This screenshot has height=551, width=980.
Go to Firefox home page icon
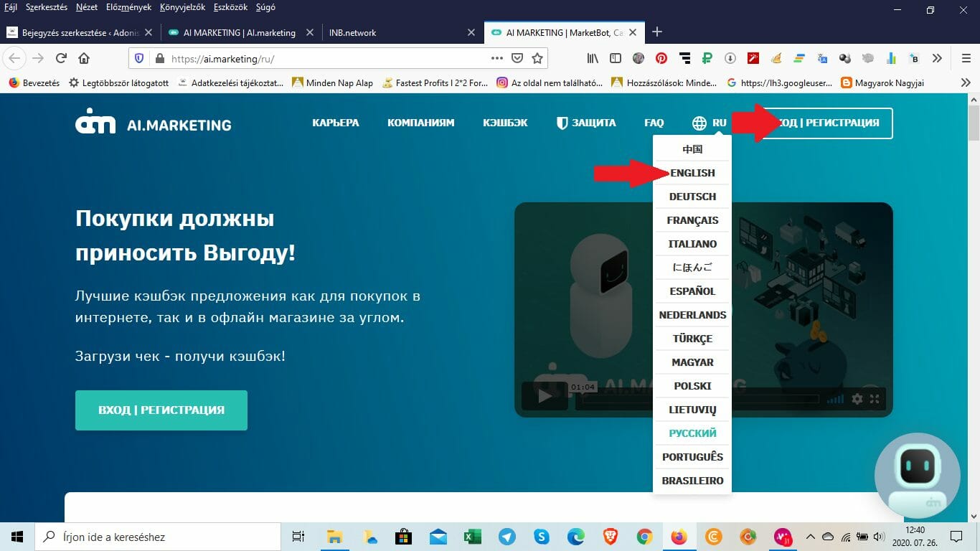(84, 58)
